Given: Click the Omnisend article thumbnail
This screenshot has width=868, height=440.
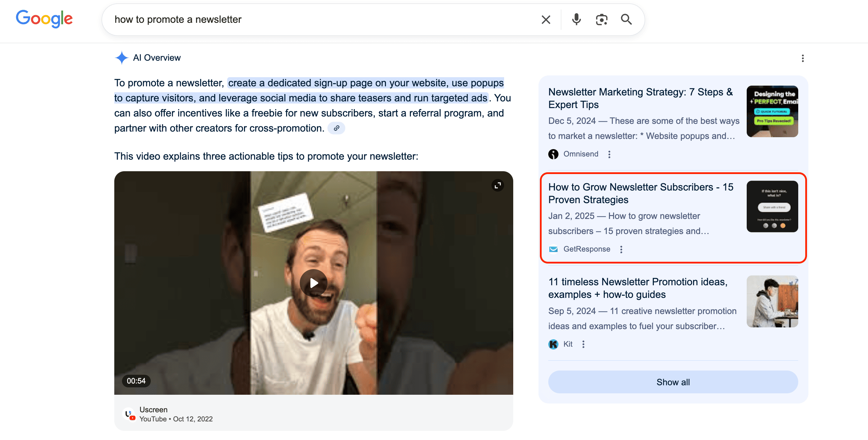Looking at the screenshot, I should click(772, 112).
